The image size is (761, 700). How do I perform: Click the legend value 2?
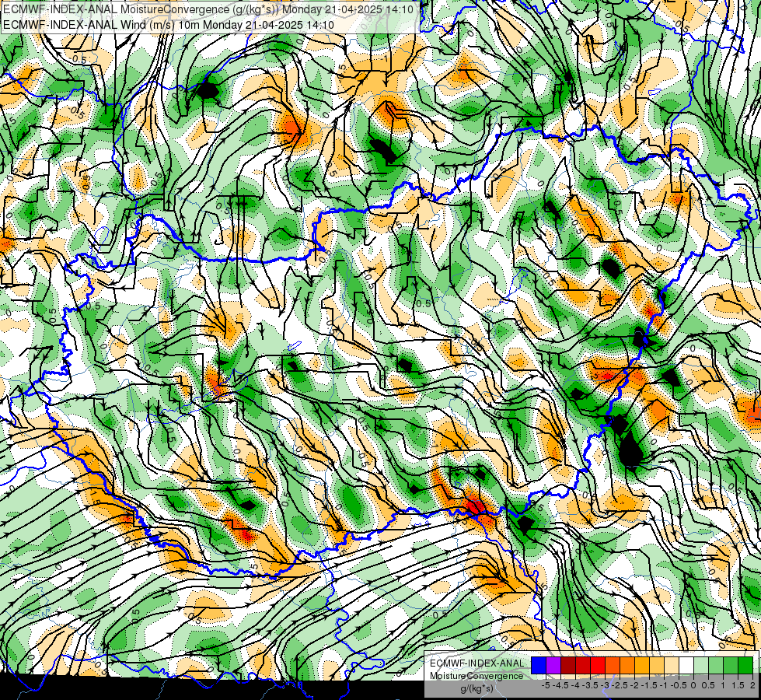pyautogui.click(x=752, y=685)
